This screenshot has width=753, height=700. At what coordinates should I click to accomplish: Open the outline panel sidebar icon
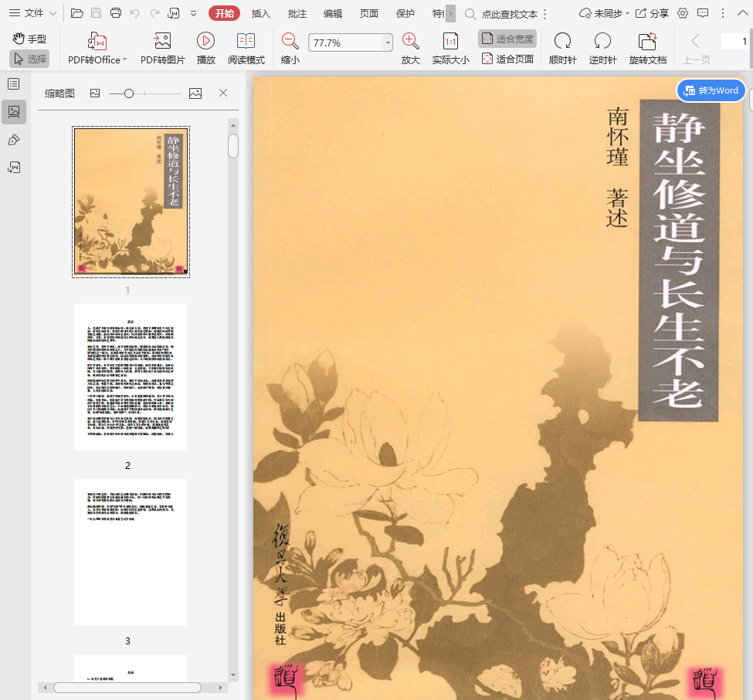(14, 84)
